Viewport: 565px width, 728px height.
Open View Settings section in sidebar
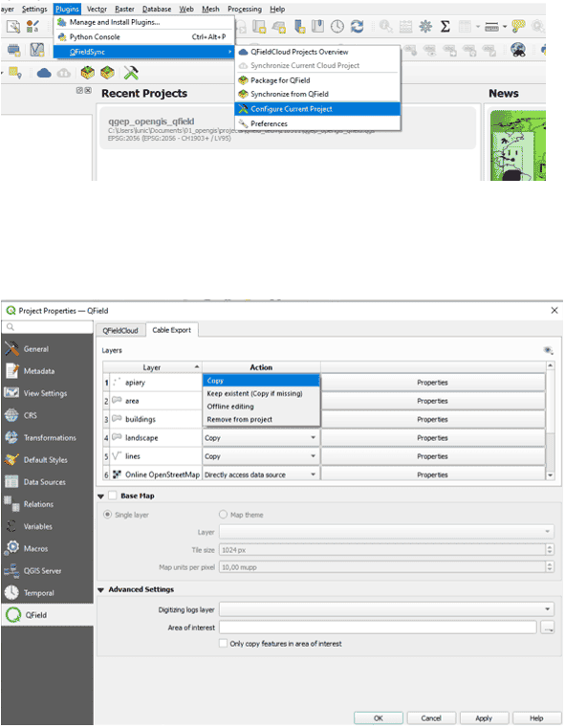[x=47, y=393]
